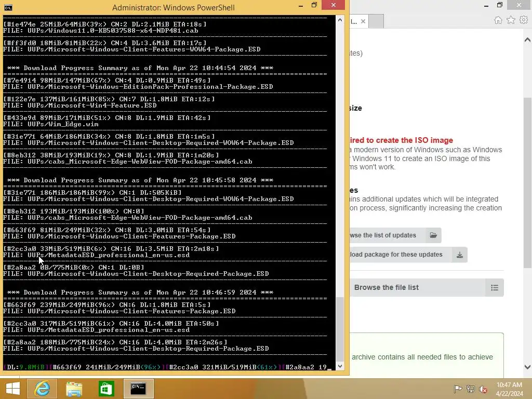Click the download icon on package button
This screenshot has height=399, width=532.
(460, 255)
